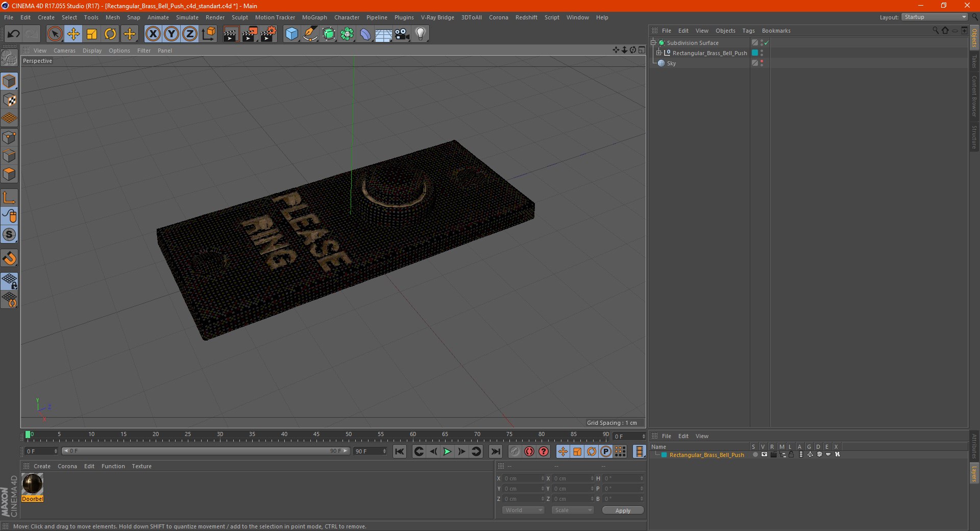Open the MoGraph menu
The height and width of the screenshot is (531, 980).
pyautogui.click(x=314, y=17)
